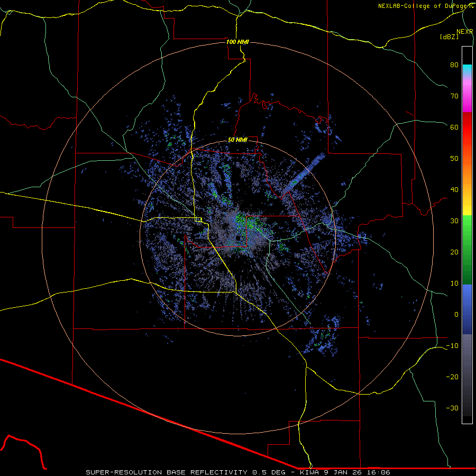Viewport: 476px width, 476px height.
Task: Click the 100 NMI range ring label
Action: (x=237, y=42)
